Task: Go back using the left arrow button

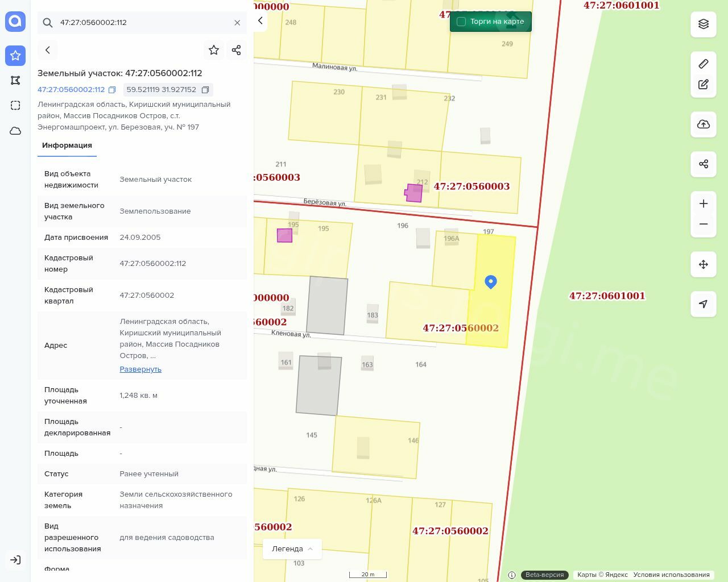Action: [x=48, y=50]
